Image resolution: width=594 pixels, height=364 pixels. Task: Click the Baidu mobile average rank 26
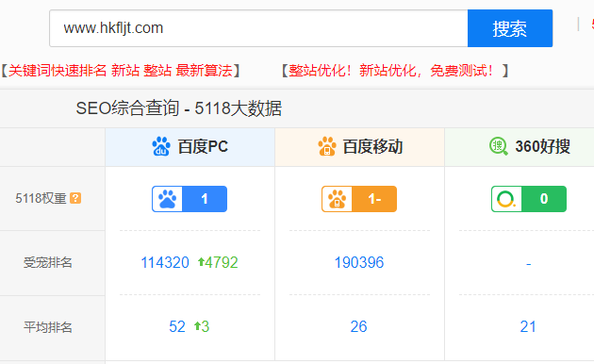pyautogui.click(x=358, y=326)
